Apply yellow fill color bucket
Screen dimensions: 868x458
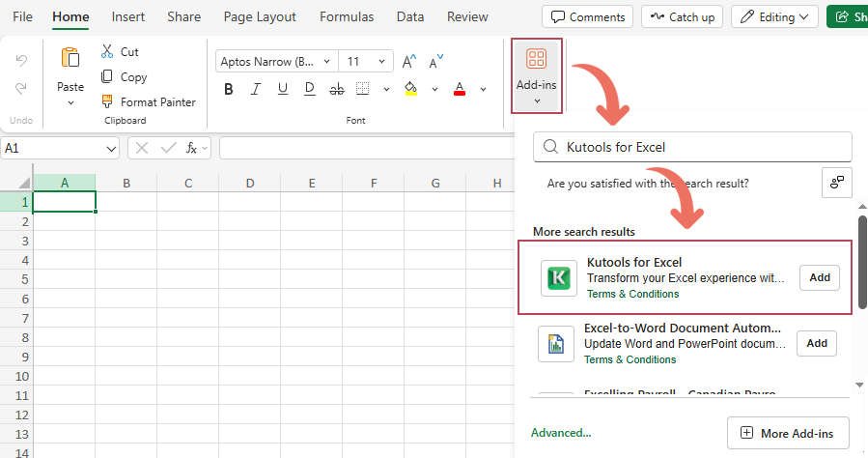coord(410,89)
